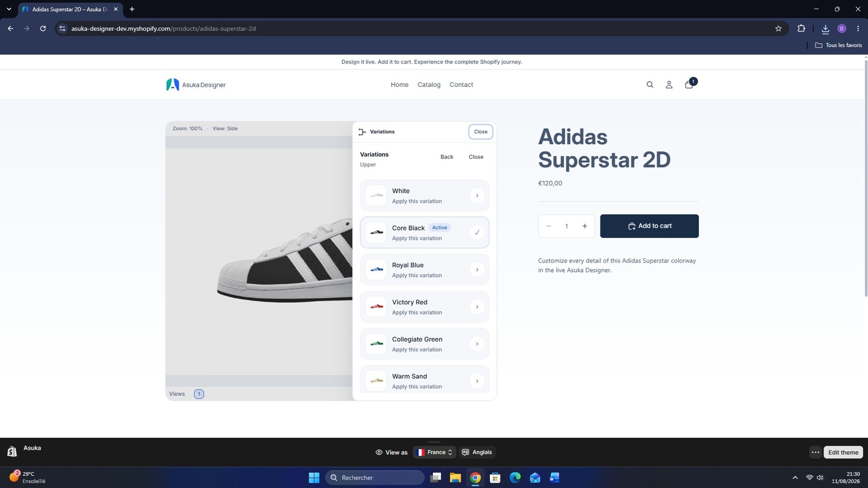This screenshot has width=868, height=488.
Task: Open the Tous les favoris bookmarks folder
Action: tap(838, 45)
